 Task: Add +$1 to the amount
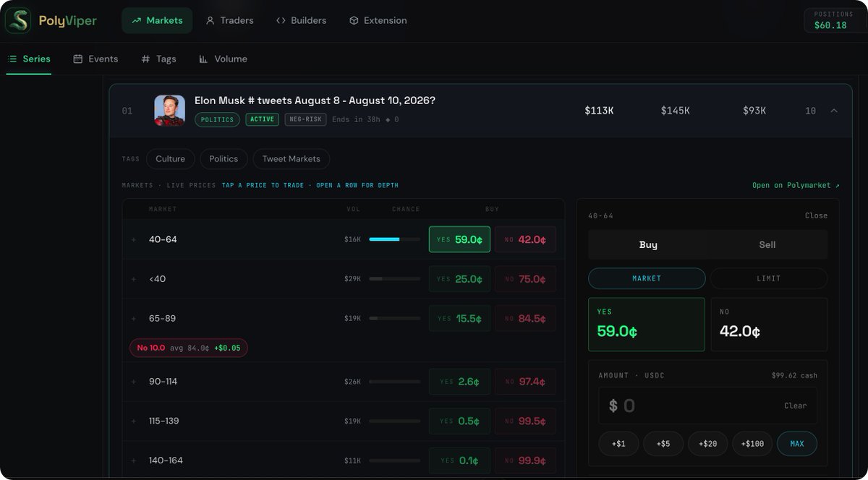point(619,444)
